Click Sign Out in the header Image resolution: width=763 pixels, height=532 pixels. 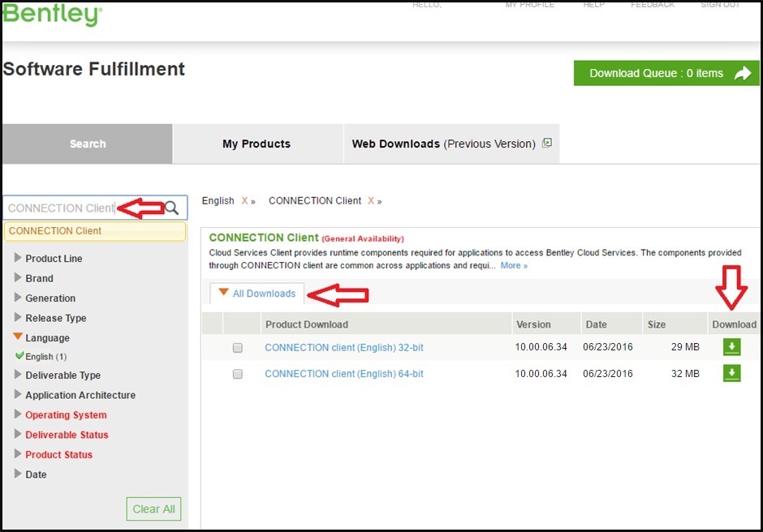point(720,5)
